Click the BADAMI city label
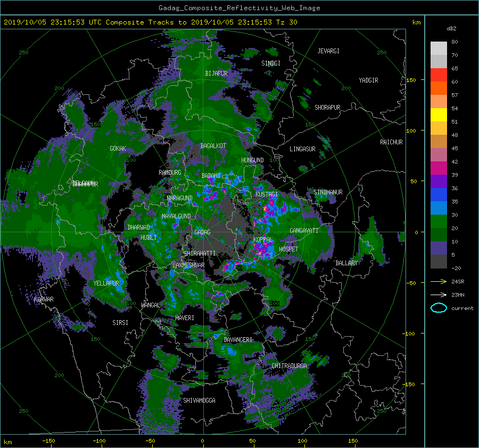 coord(211,176)
